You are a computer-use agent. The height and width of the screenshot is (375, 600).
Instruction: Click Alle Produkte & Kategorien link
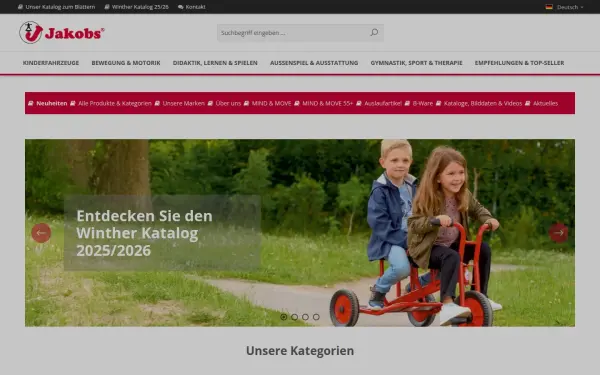tap(115, 103)
